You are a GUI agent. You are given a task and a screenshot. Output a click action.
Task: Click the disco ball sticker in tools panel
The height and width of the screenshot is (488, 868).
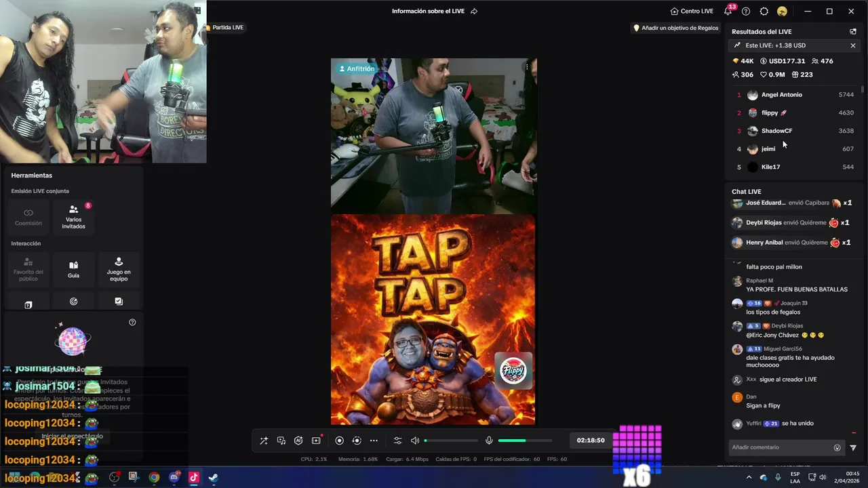pos(73,340)
